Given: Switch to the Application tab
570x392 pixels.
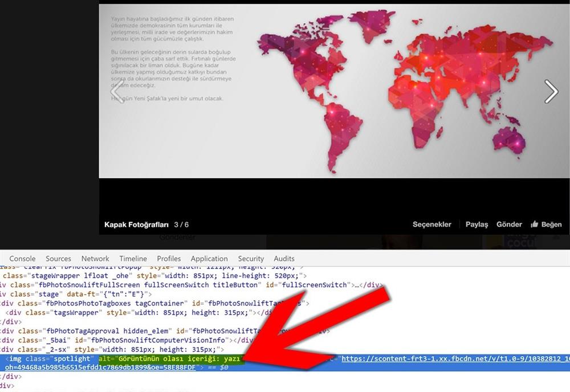Looking at the screenshot, I should (209, 259).
